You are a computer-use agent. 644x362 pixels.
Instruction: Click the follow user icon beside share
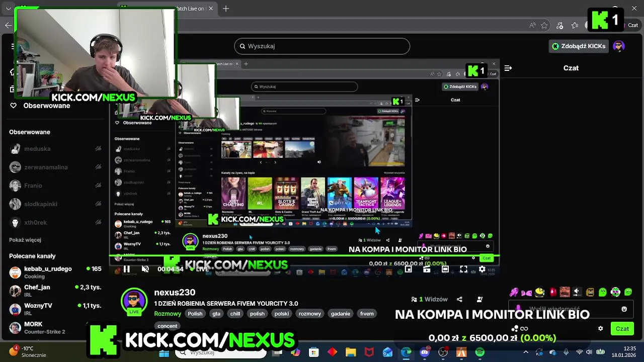[x=479, y=299]
